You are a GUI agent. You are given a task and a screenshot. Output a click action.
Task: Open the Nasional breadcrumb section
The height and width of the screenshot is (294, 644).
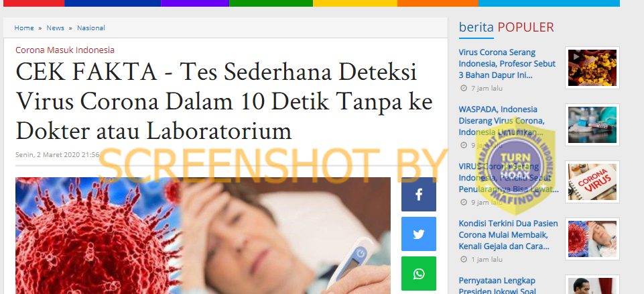90,28
